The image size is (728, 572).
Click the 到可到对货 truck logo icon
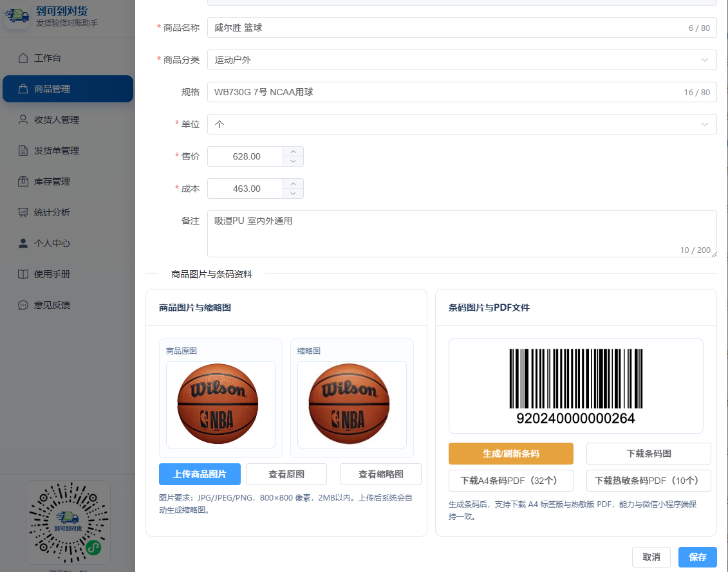click(x=17, y=16)
